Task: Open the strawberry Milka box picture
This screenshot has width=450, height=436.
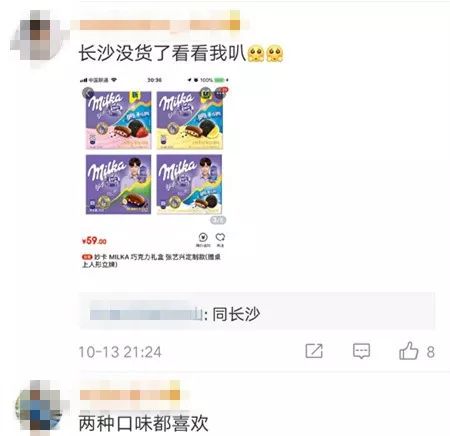Action: tap(118, 120)
